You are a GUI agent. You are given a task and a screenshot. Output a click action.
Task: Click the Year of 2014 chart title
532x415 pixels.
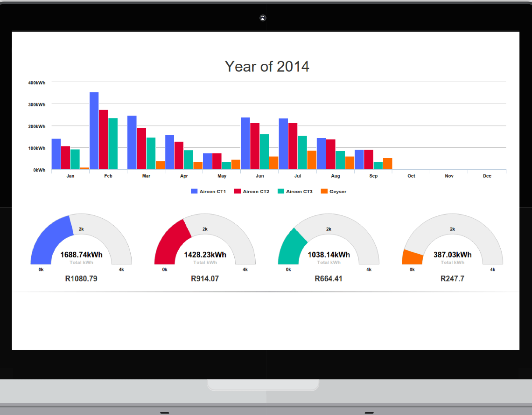coord(267,67)
